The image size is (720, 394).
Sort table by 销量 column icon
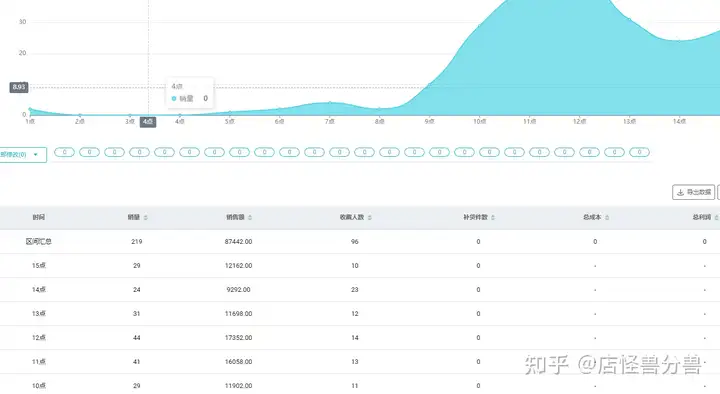pyautogui.click(x=146, y=218)
